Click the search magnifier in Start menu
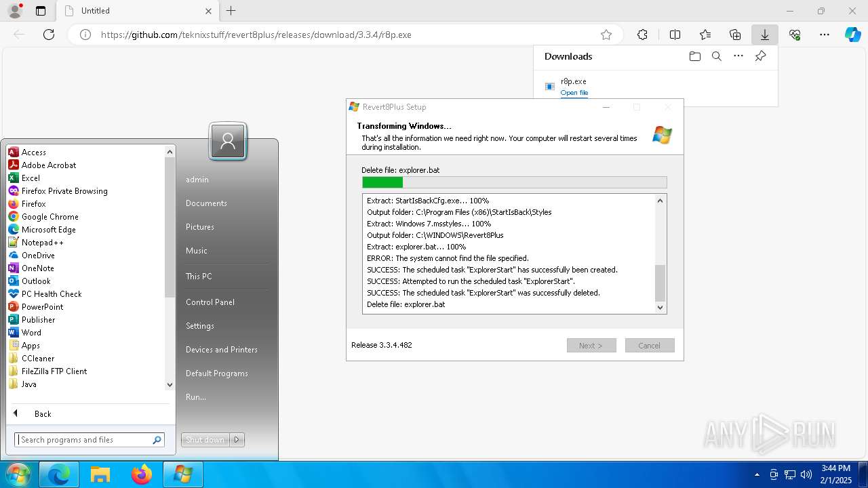This screenshot has width=868, height=488. [157, 440]
